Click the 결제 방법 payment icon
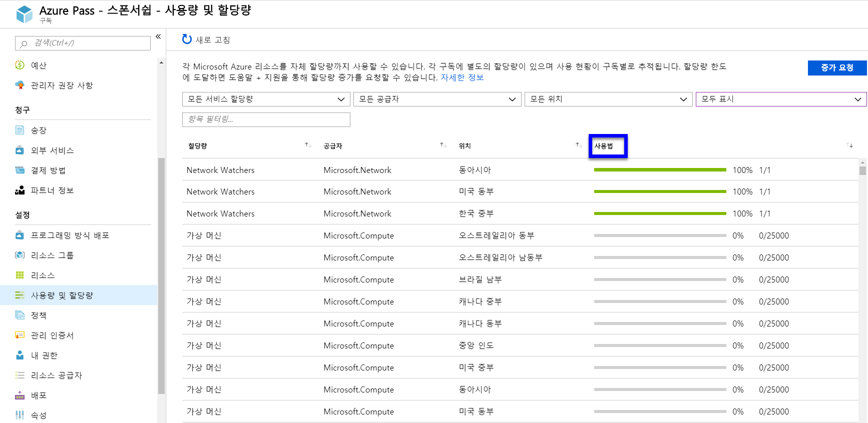868x423 pixels. (20, 170)
